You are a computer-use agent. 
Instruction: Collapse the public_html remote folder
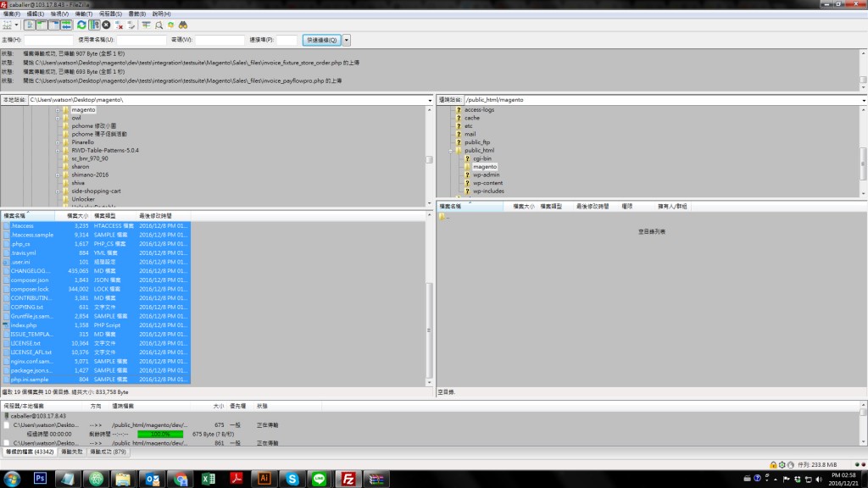point(451,151)
